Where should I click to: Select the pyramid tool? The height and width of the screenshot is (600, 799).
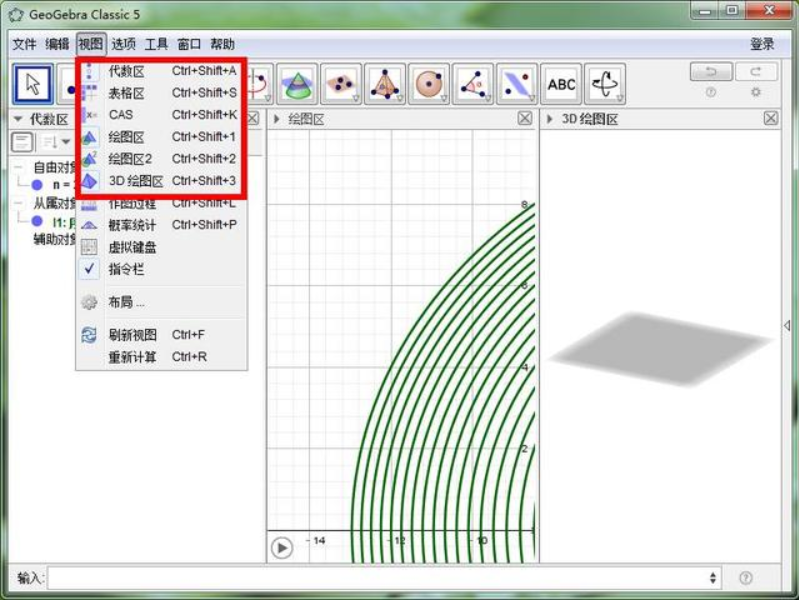[x=385, y=84]
